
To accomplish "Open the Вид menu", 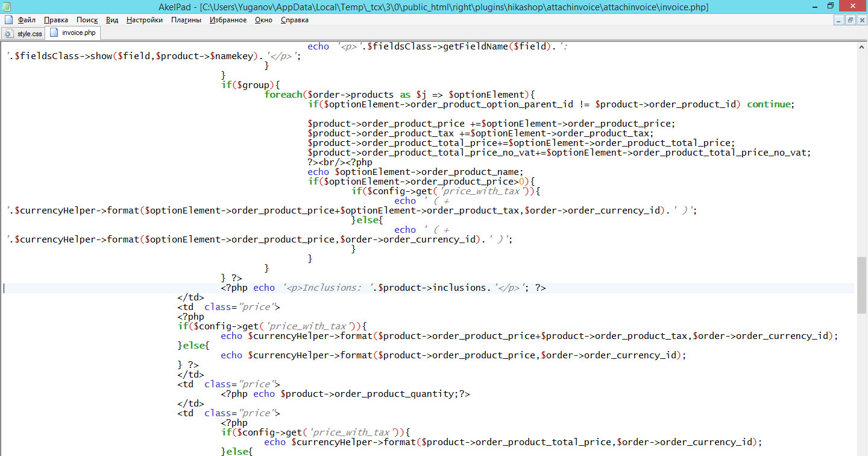I will click(x=112, y=20).
